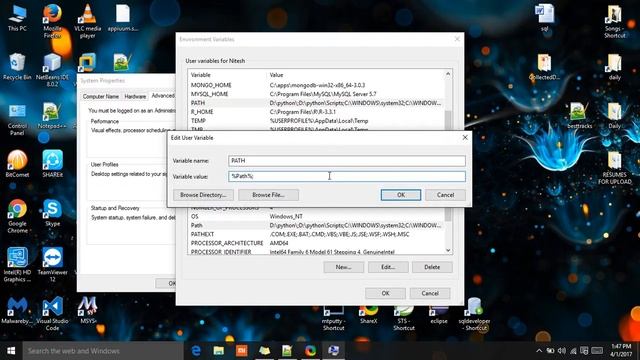This screenshot has height=360, width=640.
Task: Click Browse Directory button
Action: (x=203, y=195)
